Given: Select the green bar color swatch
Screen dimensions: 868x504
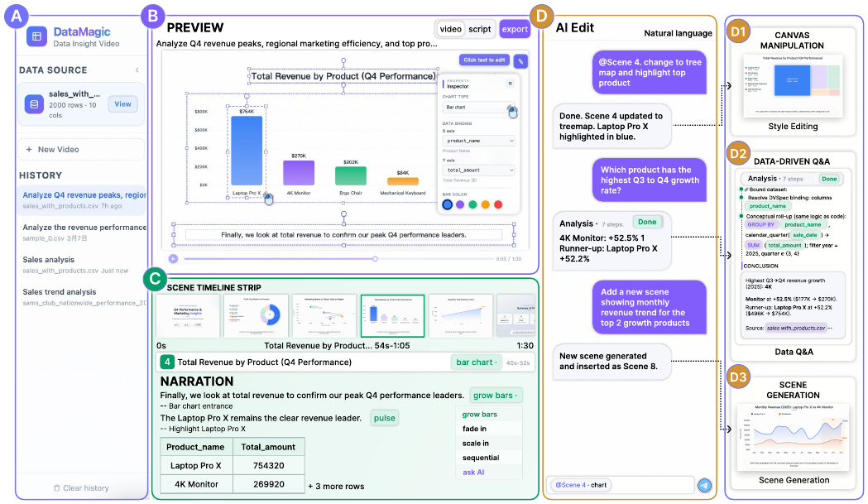Looking at the screenshot, I should pos(472,205).
